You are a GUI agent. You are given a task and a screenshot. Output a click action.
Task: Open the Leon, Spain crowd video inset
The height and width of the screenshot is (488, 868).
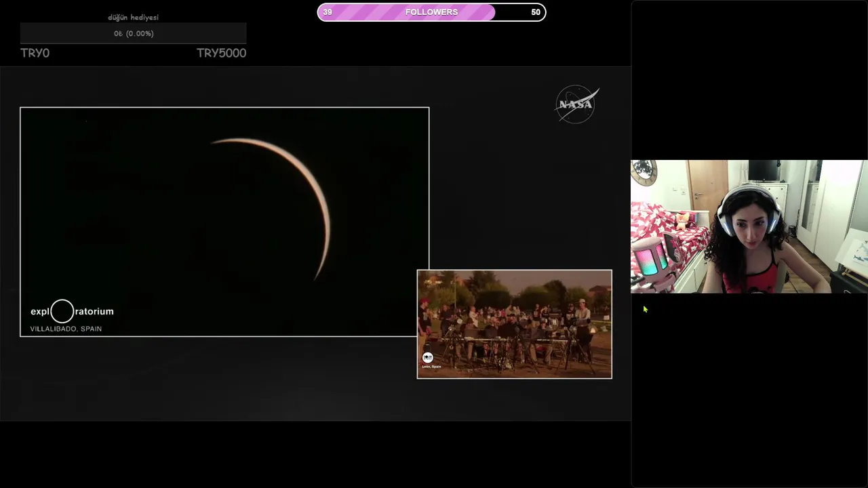click(514, 324)
